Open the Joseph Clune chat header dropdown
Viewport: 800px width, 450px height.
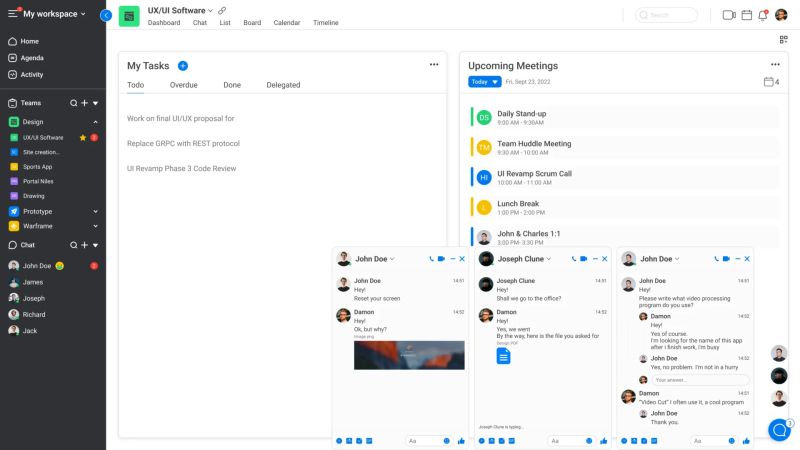click(549, 259)
